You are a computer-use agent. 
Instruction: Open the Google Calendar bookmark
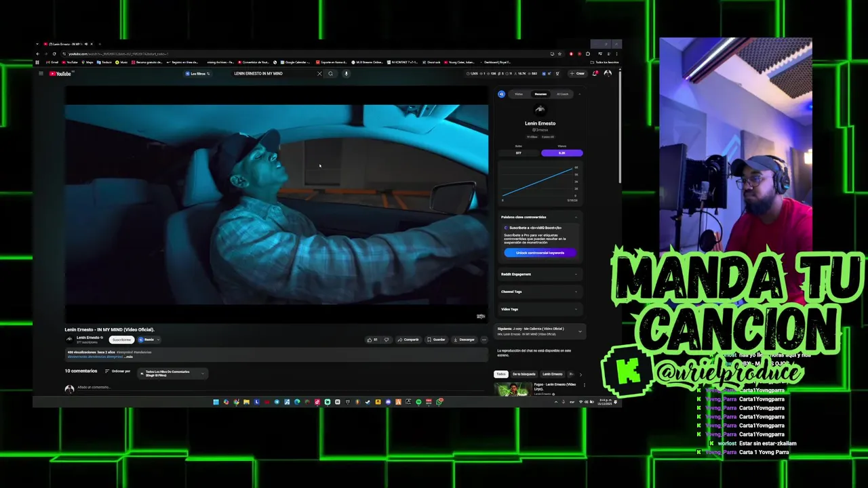tap(295, 62)
